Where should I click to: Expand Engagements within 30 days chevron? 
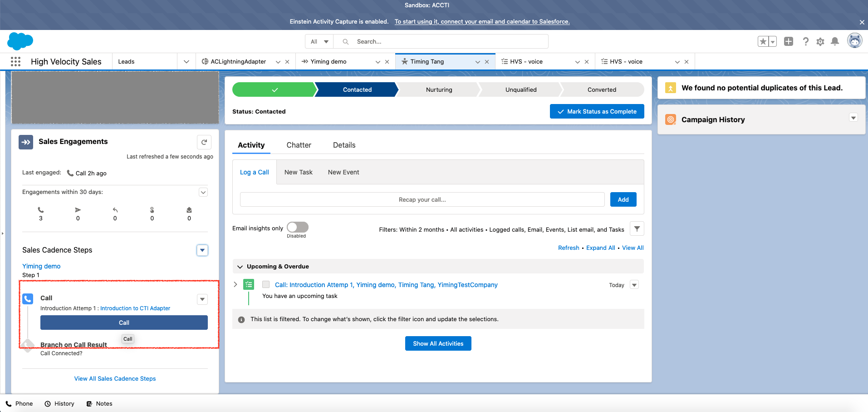pos(203,192)
